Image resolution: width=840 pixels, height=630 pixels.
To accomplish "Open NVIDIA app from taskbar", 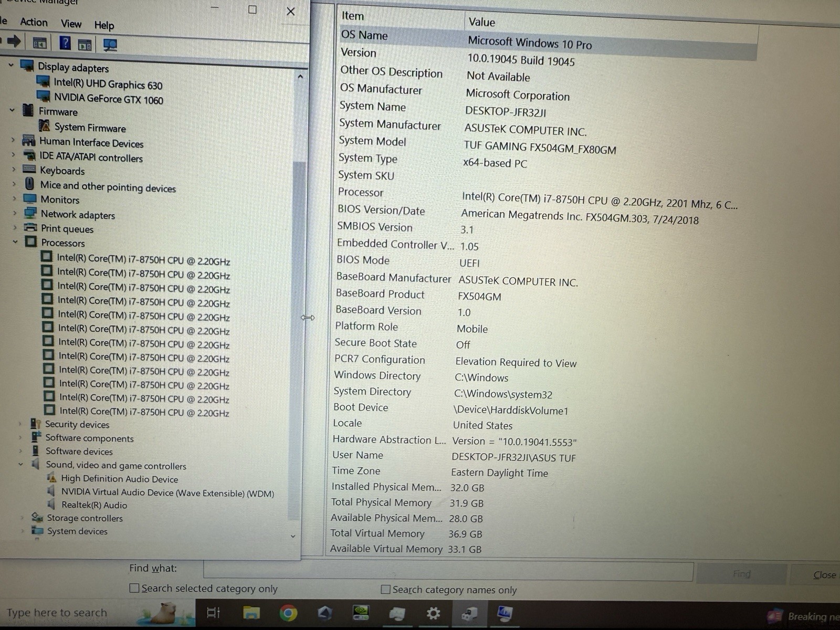I will [x=361, y=613].
